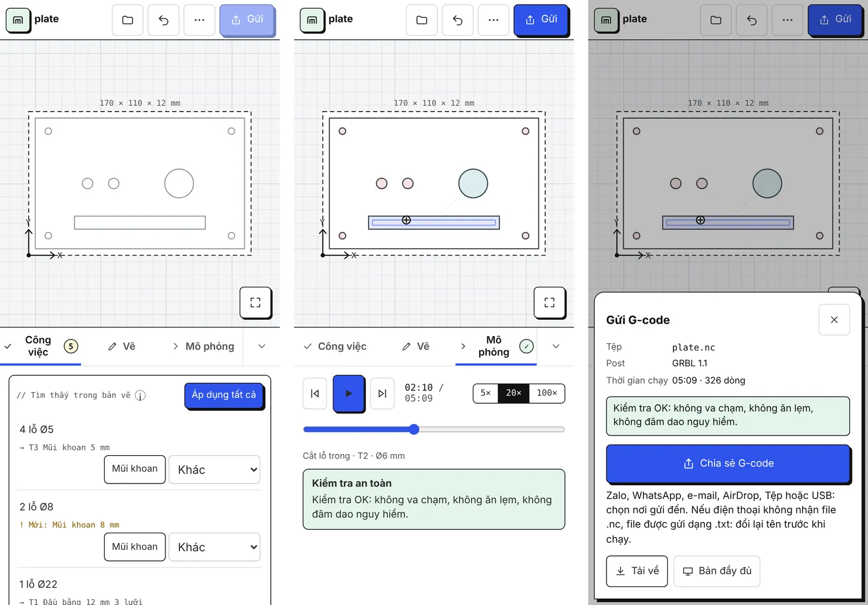Click the undo arrow in the left screen
Viewport: 868px width, 605px height.
163,20
